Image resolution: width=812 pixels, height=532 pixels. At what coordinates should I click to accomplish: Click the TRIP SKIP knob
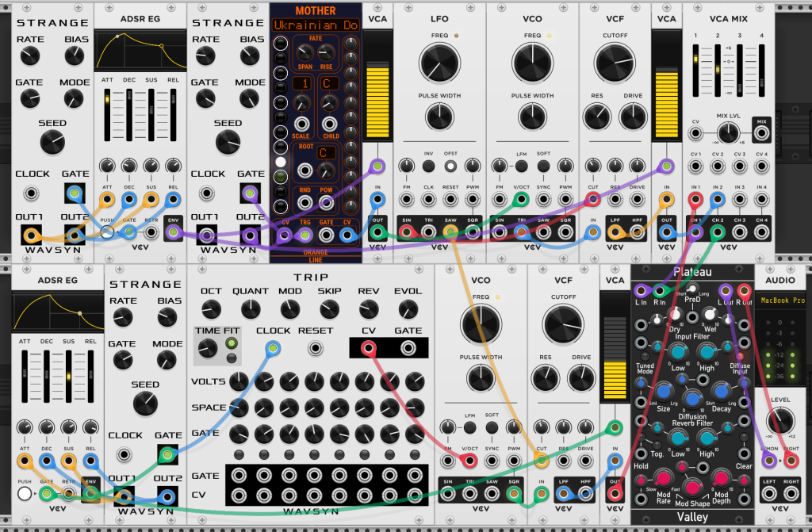coord(329,309)
